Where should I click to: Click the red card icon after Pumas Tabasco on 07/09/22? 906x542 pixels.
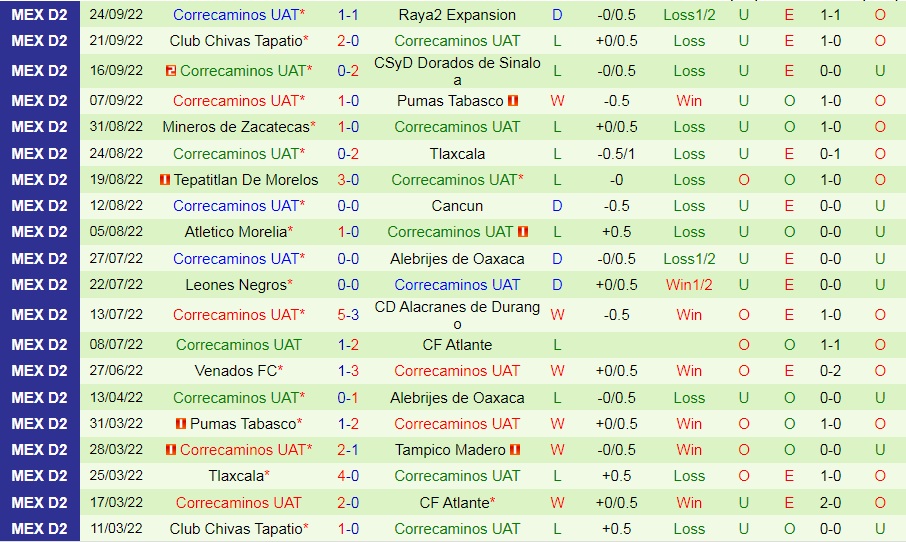(x=513, y=101)
